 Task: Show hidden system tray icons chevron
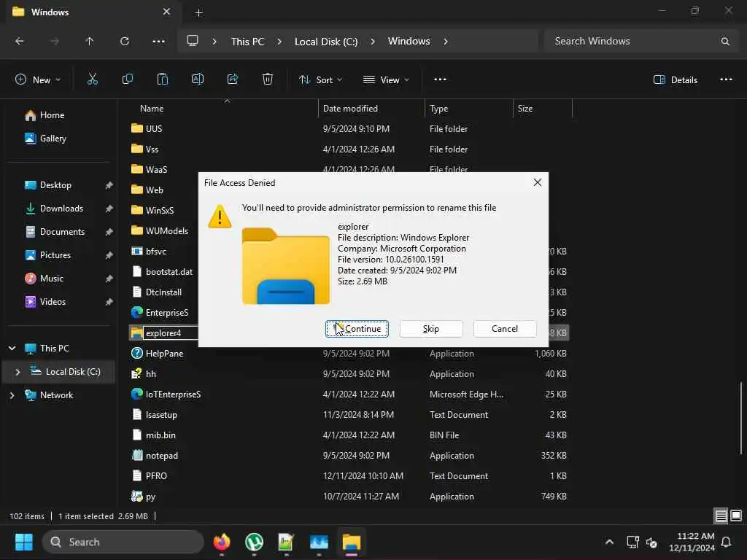tap(609, 542)
